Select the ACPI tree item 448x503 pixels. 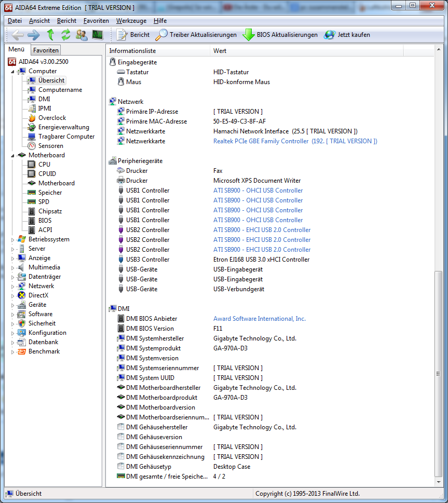(45, 229)
